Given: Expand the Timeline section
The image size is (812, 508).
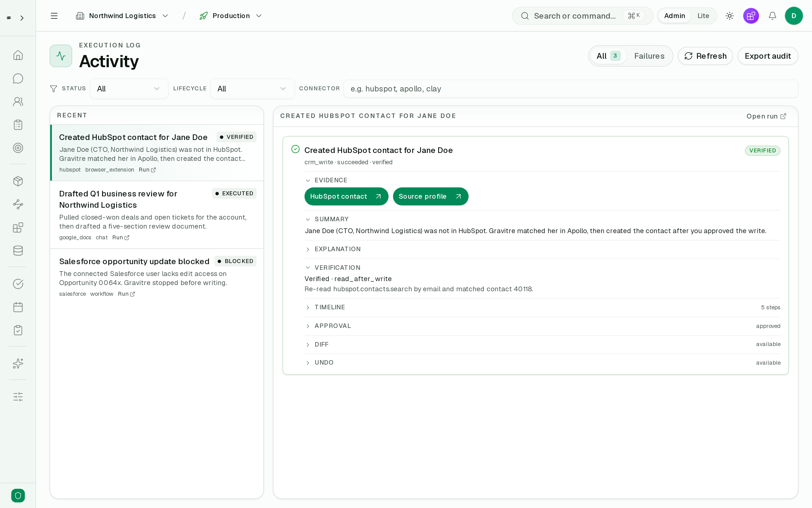Looking at the screenshot, I should pos(542,307).
